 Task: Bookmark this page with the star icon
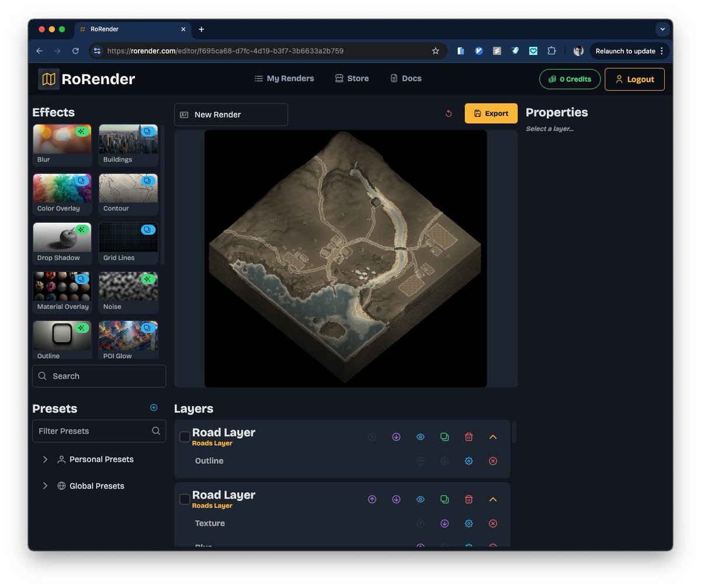tap(435, 51)
